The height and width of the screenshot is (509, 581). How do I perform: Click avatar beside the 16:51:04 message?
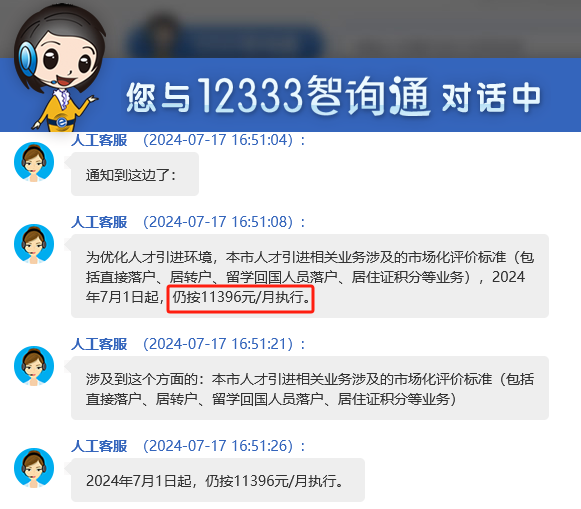tap(34, 162)
